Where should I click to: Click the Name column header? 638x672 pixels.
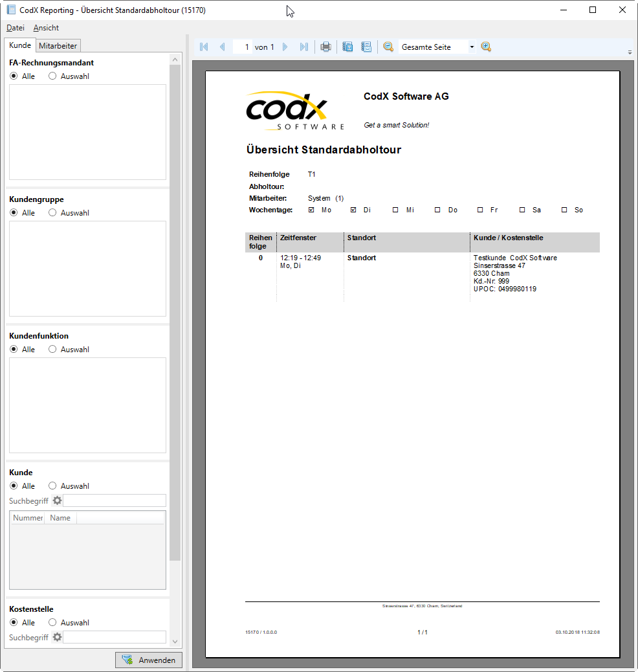pyautogui.click(x=60, y=518)
